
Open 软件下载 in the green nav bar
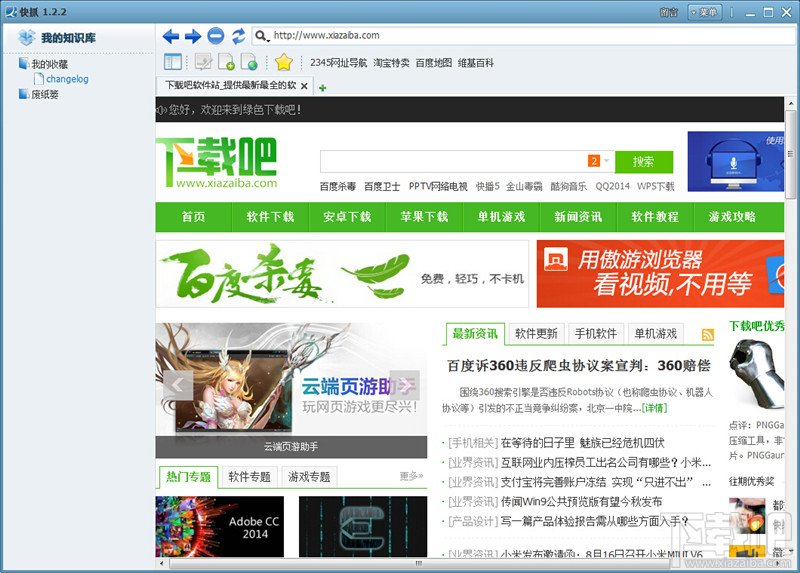pyautogui.click(x=270, y=217)
